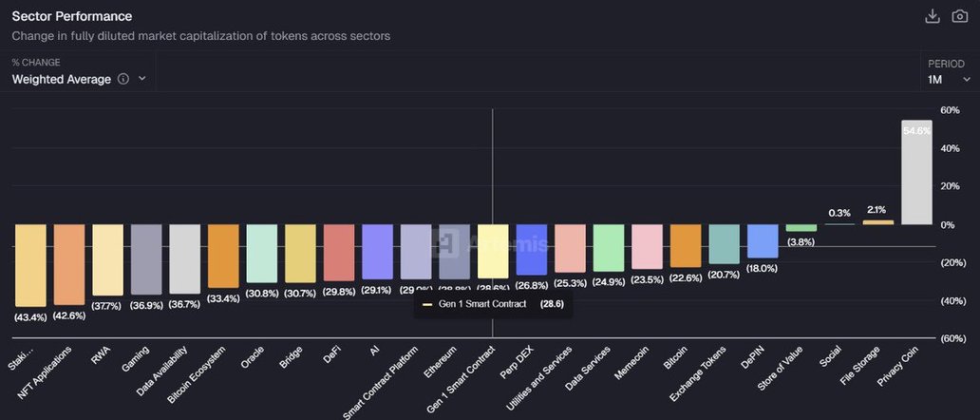Click the Exchange Tokens teal bar
This screenshot has height=420, width=980.
(x=725, y=243)
